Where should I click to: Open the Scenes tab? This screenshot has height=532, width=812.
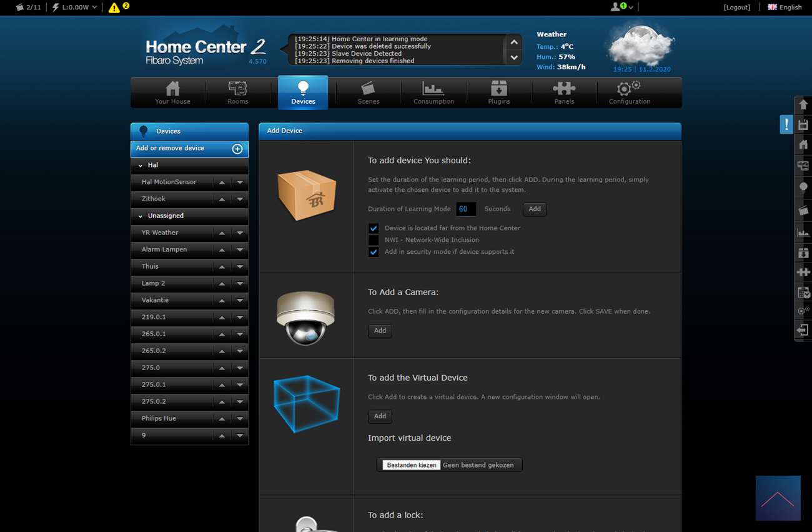pyautogui.click(x=369, y=93)
